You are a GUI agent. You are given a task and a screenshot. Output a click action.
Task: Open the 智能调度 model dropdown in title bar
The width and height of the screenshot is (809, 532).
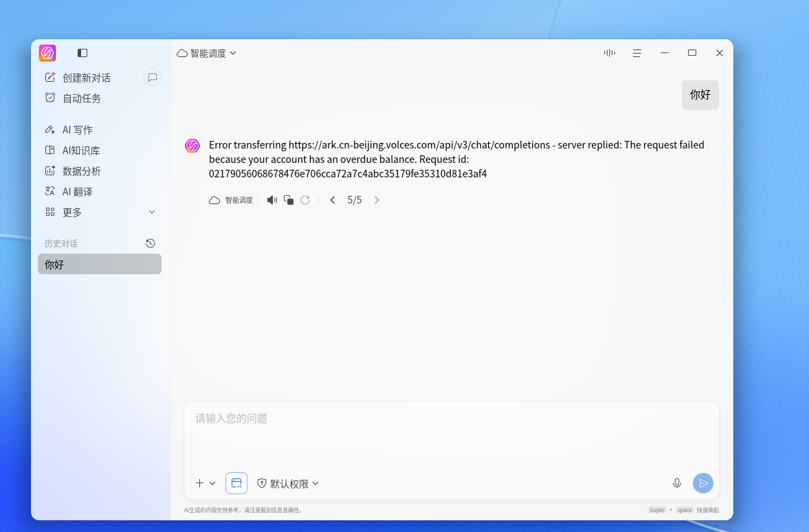point(206,53)
